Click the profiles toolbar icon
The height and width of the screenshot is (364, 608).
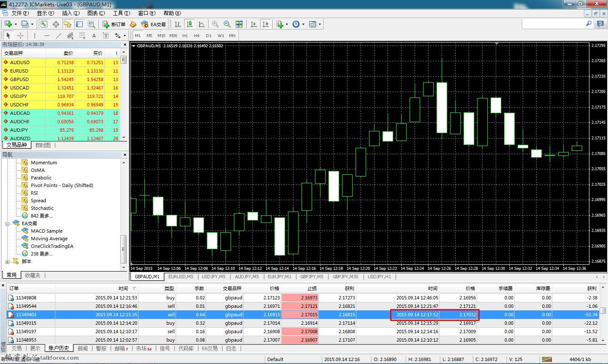[x=25, y=24]
